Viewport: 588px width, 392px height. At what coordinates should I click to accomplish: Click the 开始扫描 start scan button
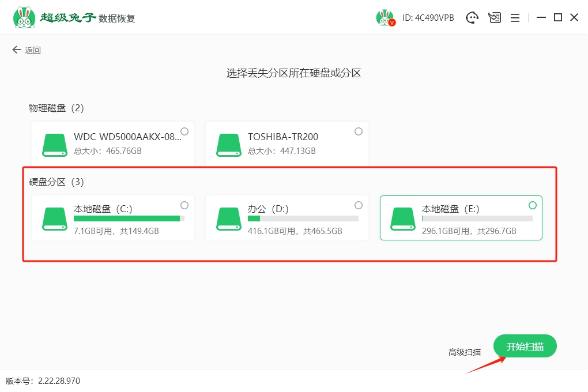pyautogui.click(x=525, y=346)
